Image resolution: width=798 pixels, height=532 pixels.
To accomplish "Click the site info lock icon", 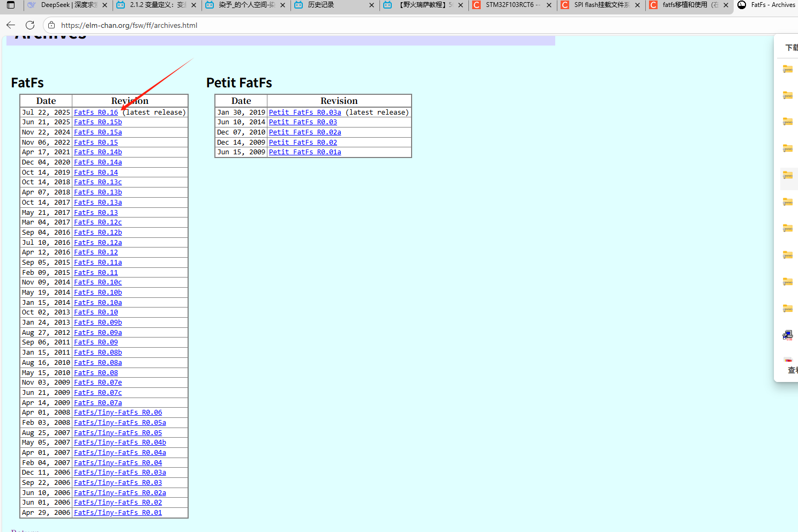I will pos(51,25).
